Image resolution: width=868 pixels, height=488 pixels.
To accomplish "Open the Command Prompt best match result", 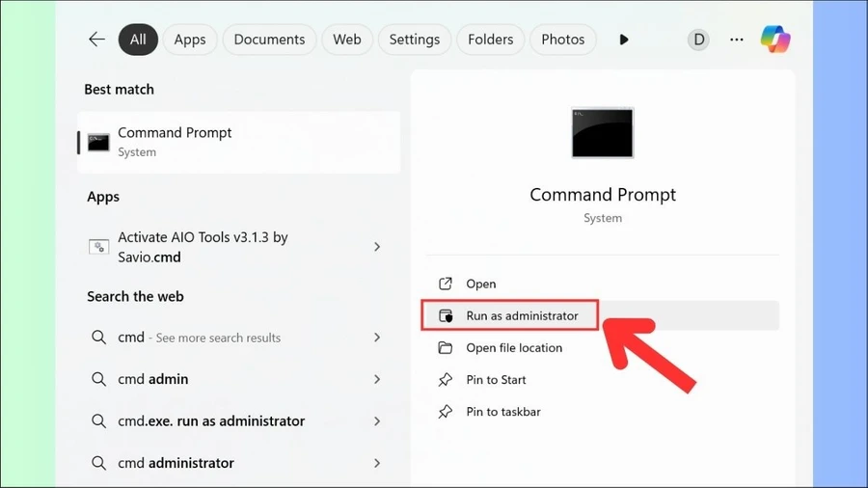I will pyautogui.click(x=238, y=142).
